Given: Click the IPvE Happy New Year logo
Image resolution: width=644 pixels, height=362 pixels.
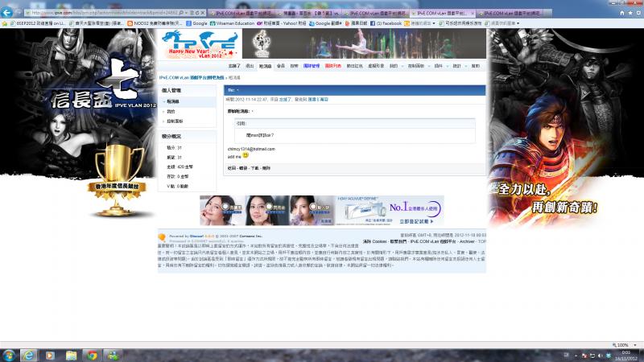Looking at the screenshot, I should [x=200, y=43].
